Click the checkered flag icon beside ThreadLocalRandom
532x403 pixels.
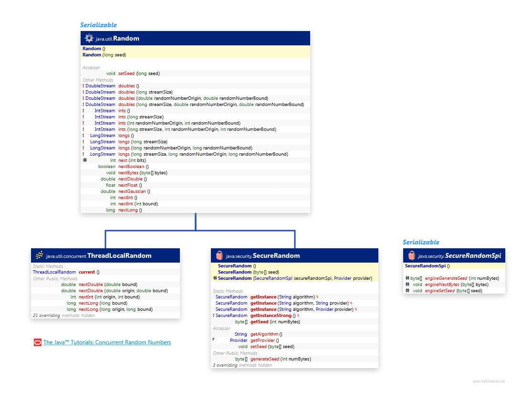click(x=39, y=255)
